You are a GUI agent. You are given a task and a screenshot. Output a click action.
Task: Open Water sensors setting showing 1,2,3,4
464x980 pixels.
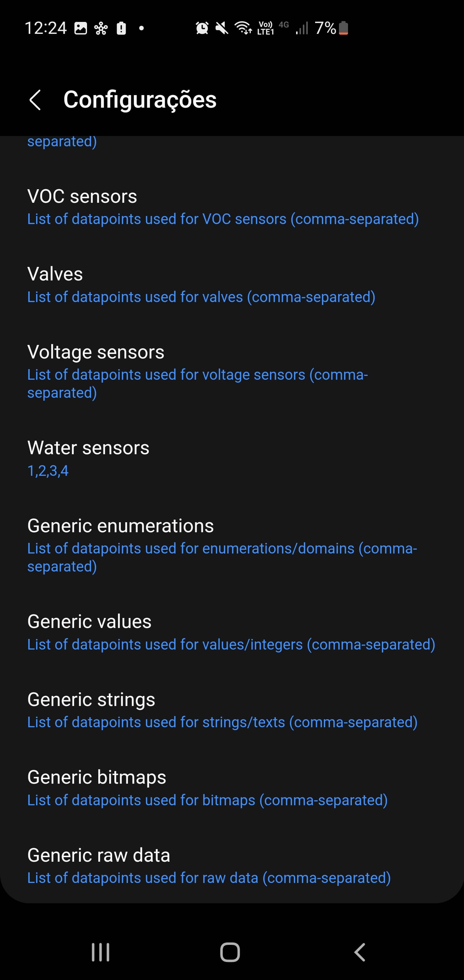[88, 458]
